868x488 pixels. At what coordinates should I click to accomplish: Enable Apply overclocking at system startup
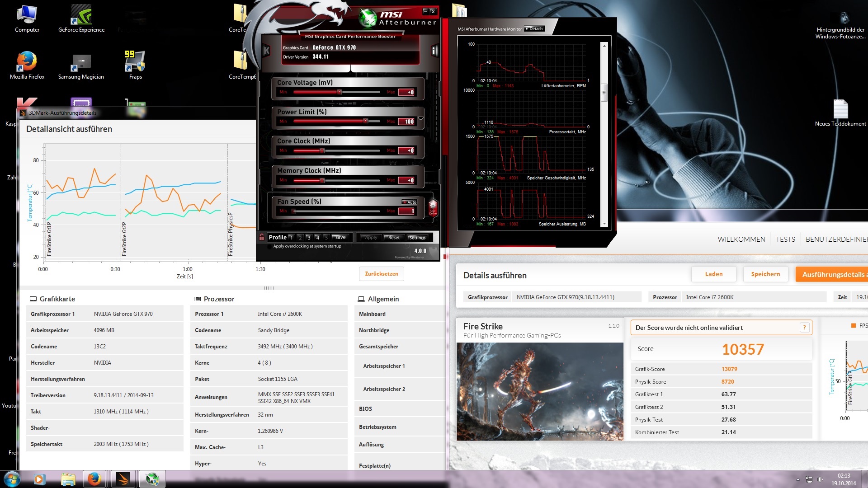pyautogui.click(x=270, y=247)
